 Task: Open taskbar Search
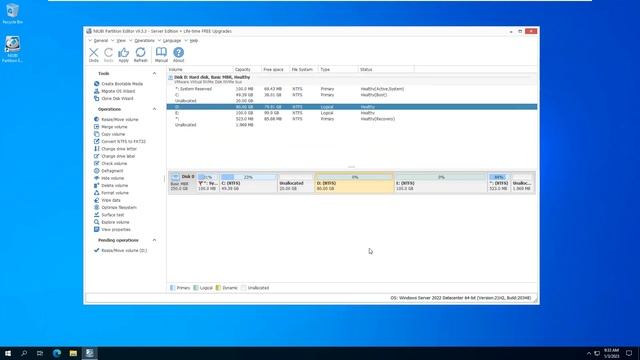tap(24, 353)
